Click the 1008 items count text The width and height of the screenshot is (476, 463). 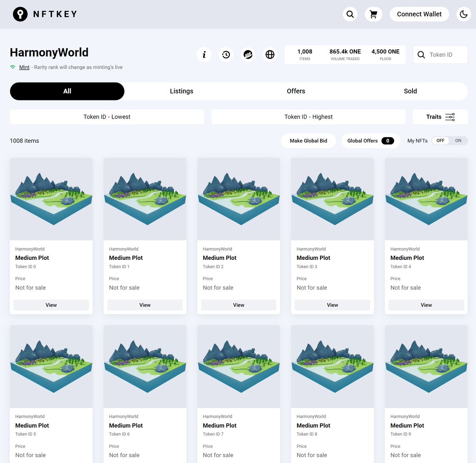[25, 141]
